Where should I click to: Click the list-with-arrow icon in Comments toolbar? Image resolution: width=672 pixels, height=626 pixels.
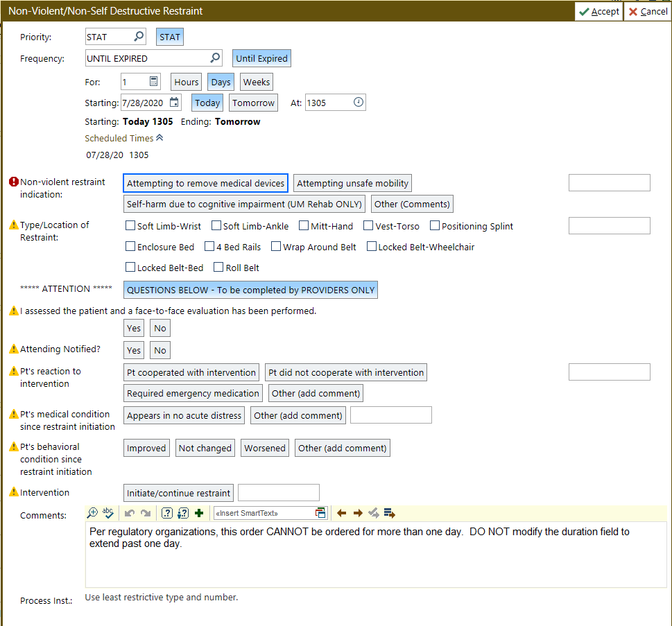[390, 513]
